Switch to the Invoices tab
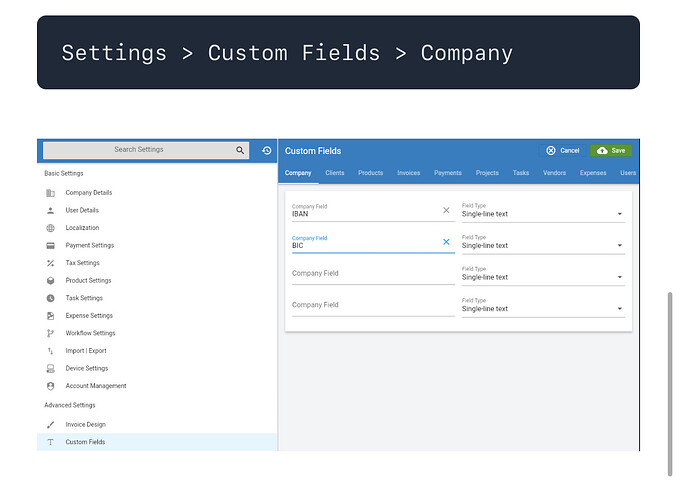Image resolution: width=677 pixels, height=499 pixels. [x=408, y=173]
